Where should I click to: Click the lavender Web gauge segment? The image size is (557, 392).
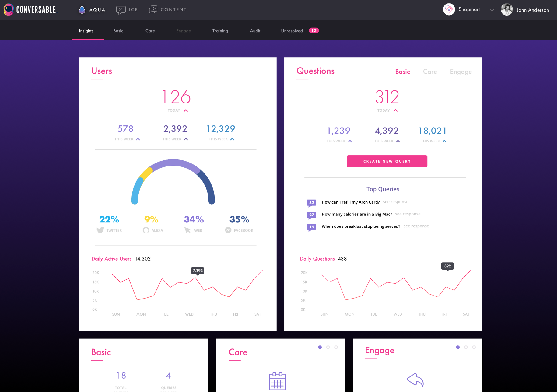coord(173,163)
